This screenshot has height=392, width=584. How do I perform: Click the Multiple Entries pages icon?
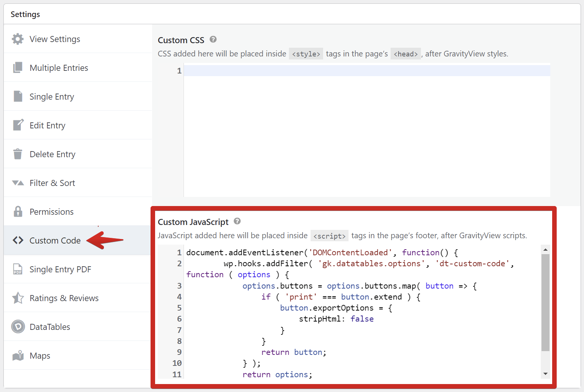17,68
